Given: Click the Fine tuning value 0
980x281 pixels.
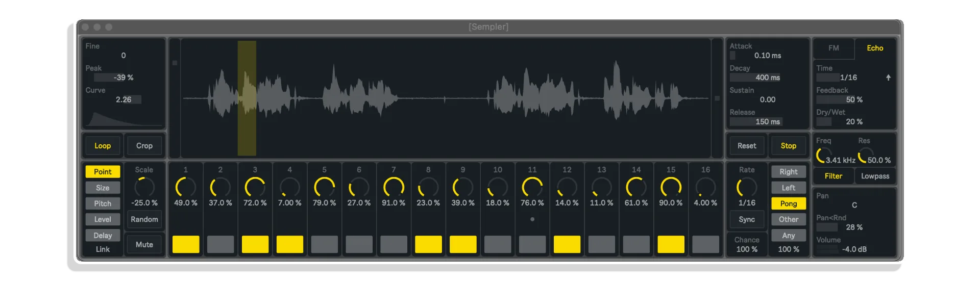Looking at the screenshot, I should 124,56.
